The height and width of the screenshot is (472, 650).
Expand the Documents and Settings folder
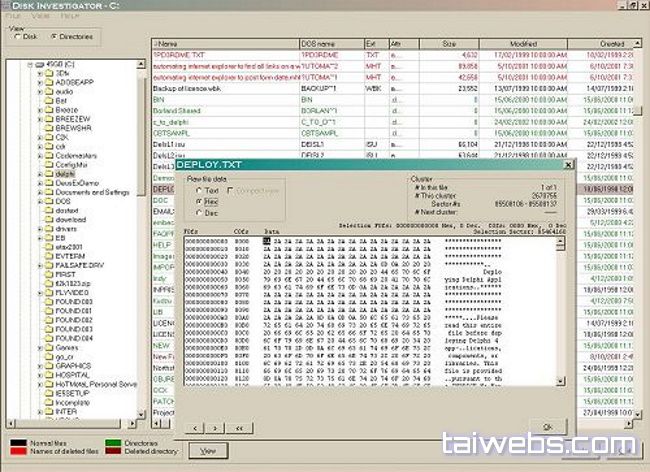click(x=40, y=191)
